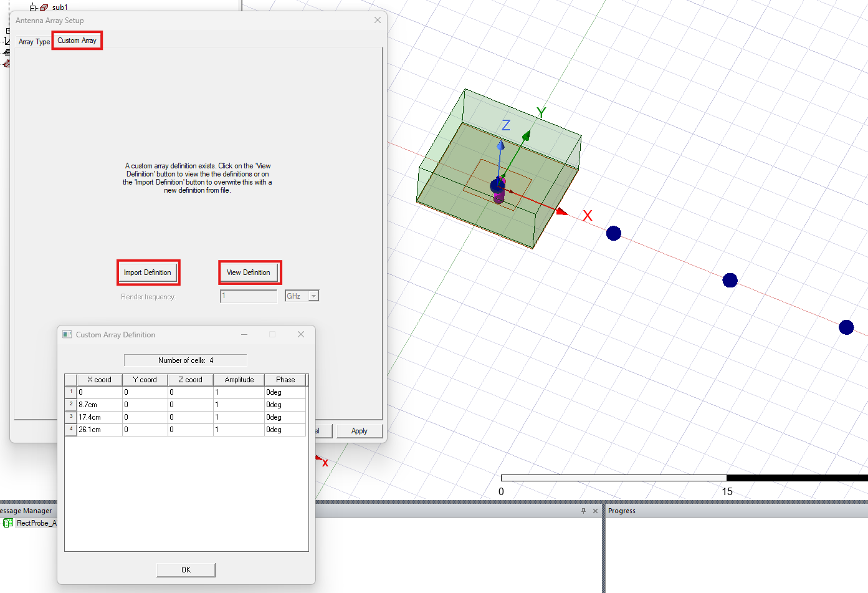Apply the antenna array setup
Image resolution: width=868 pixels, height=593 pixels.
point(360,430)
